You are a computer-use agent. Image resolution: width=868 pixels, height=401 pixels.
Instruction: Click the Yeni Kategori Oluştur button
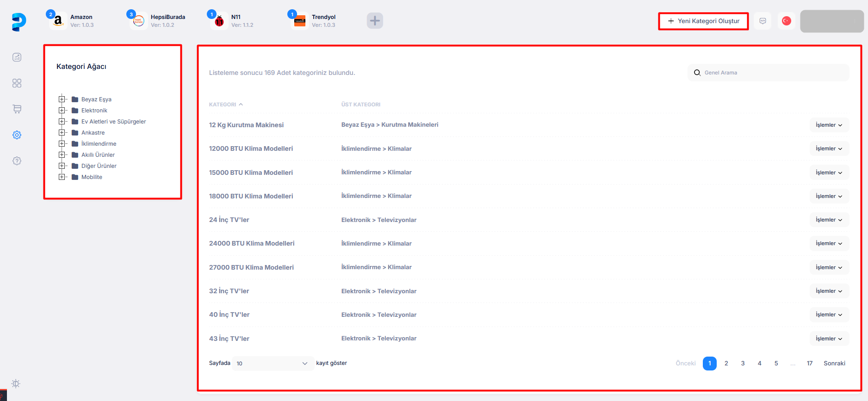(703, 21)
